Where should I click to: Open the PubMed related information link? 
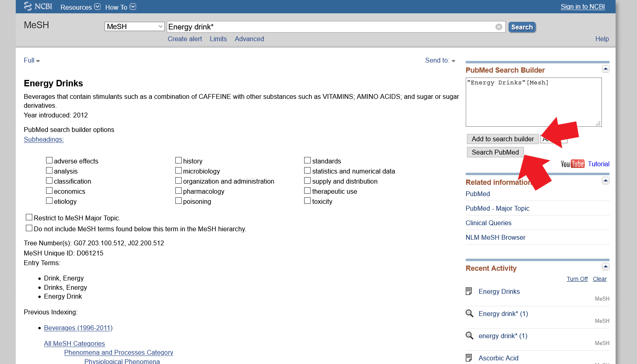[478, 194]
